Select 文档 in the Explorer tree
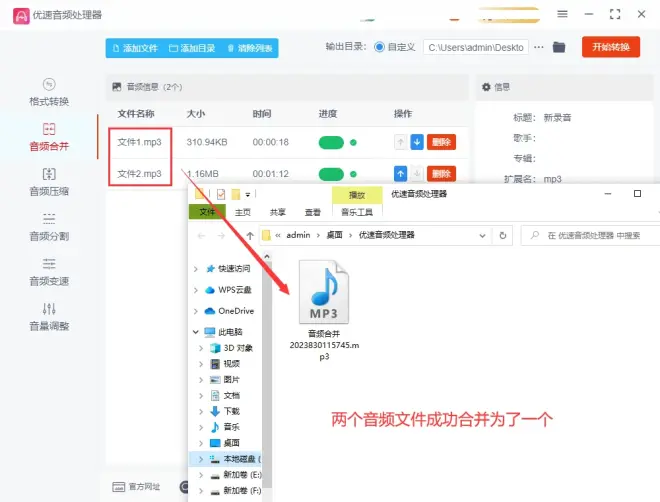Screen dimensions: 660x502 [x=232, y=396]
